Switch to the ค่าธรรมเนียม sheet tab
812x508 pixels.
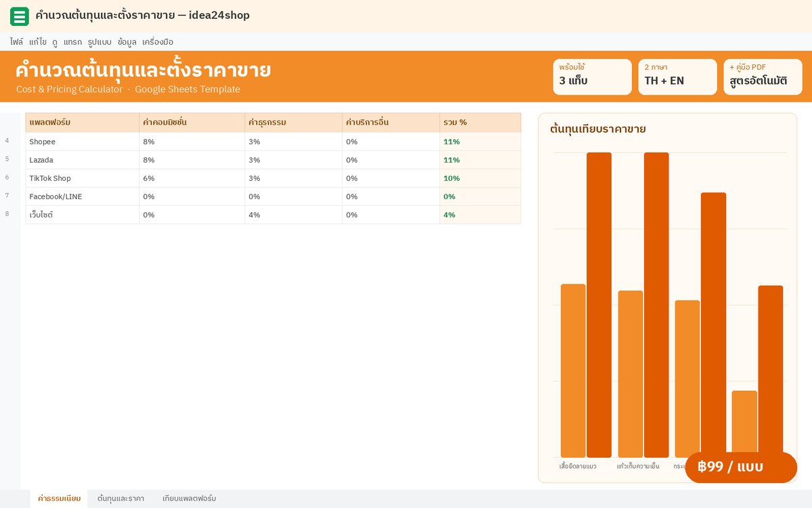(x=60, y=499)
